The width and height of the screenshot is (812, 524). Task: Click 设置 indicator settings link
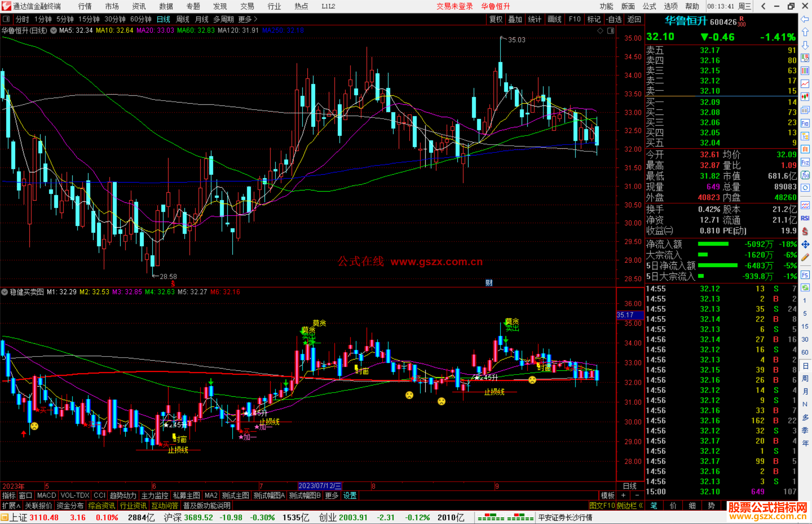[350, 495]
